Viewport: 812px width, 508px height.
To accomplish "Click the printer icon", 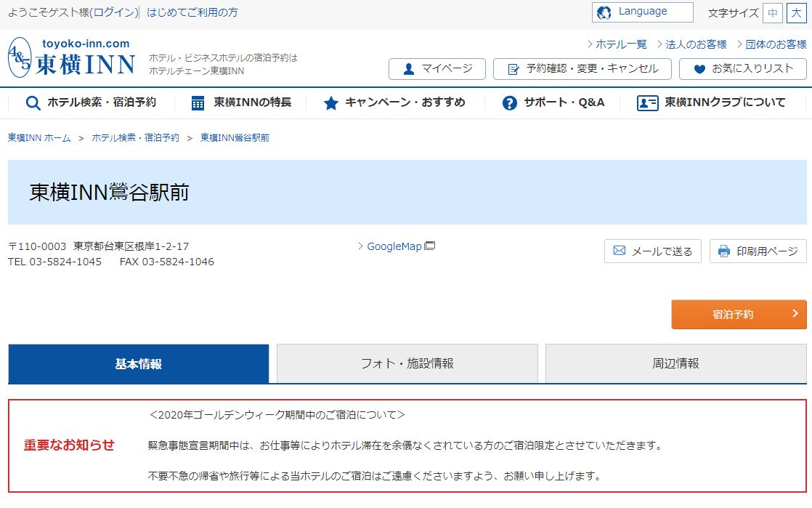I will (x=724, y=251).
